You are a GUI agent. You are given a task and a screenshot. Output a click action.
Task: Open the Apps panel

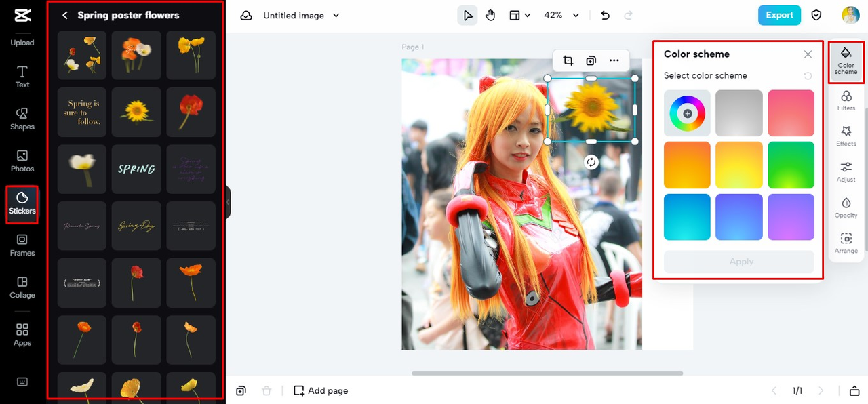pyautogui.click(x=22, y=335)
